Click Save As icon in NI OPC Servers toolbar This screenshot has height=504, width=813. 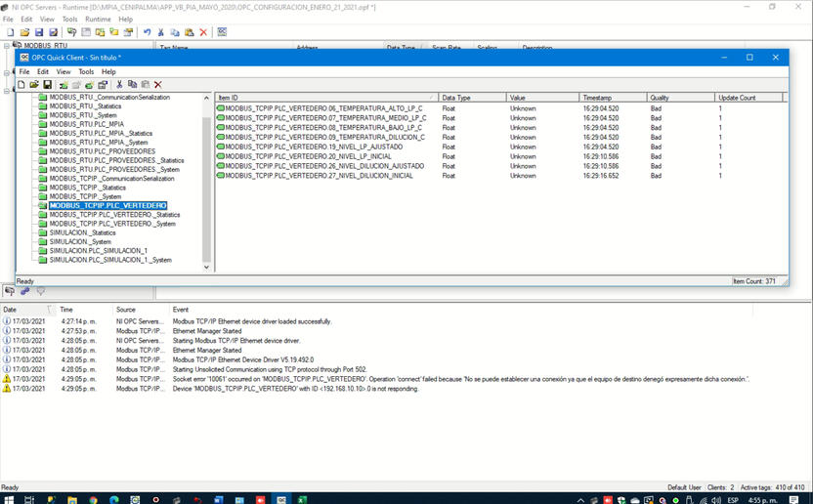click(53, 32)
